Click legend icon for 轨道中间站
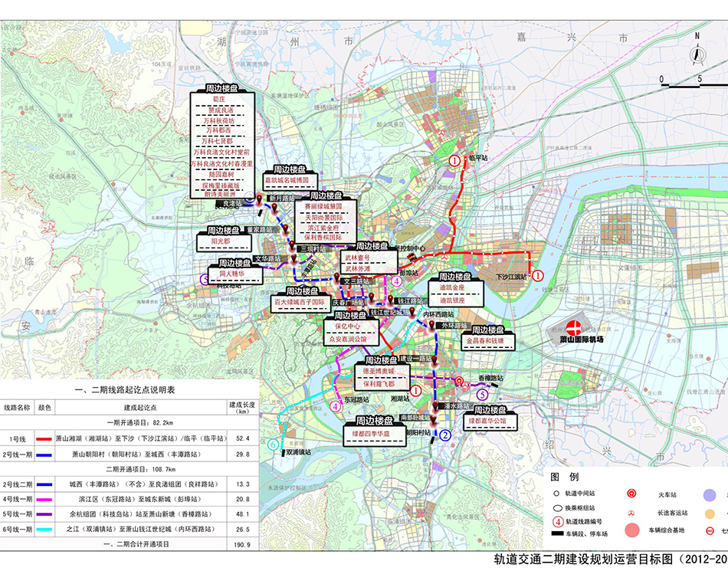This screenshot has width=728, height=571. pyautogui.click(x=556, y=494)
